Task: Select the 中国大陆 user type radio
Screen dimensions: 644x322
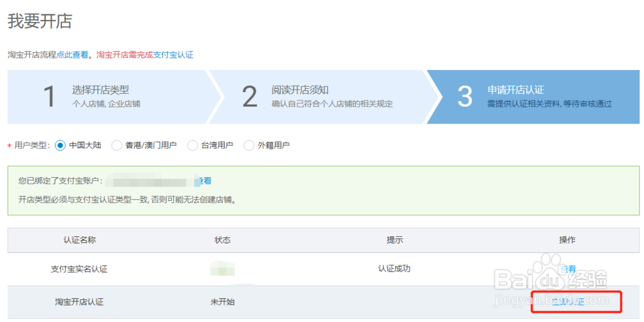Action: tap(60, 146)
